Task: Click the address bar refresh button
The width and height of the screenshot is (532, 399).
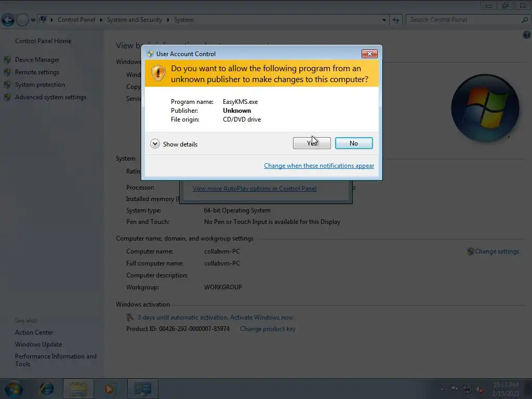Action: pyautogui.click(x=395, y=20)
